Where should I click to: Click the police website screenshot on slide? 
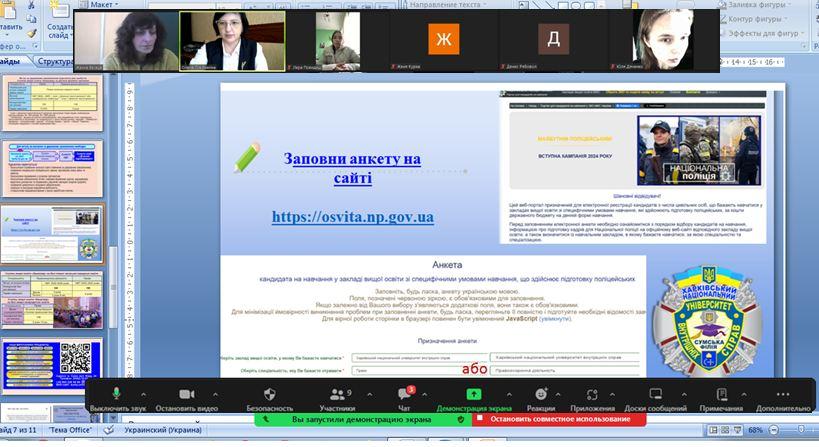tap(633, 167)
